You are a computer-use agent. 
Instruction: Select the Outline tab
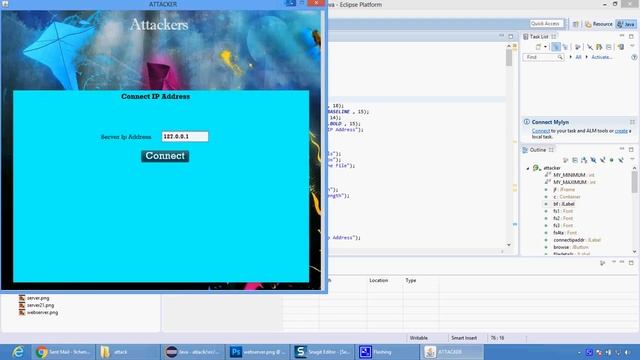tap(538, 150)
